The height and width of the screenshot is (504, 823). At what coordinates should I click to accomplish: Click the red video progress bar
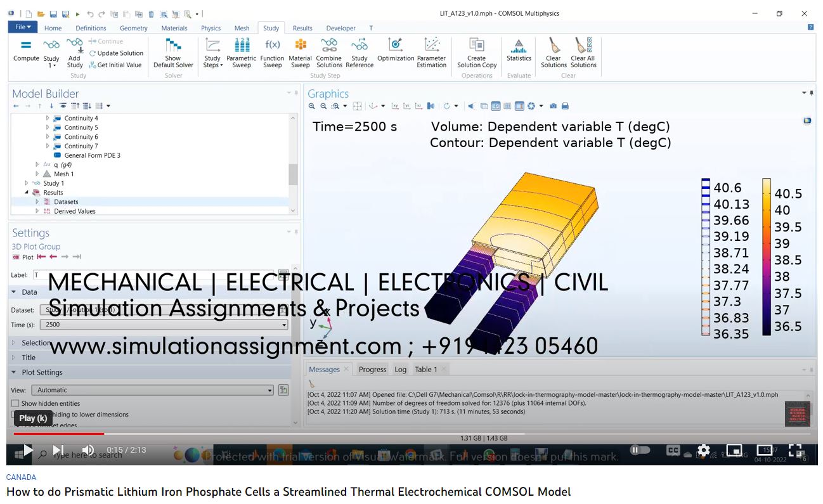click(x=59, y=434)
